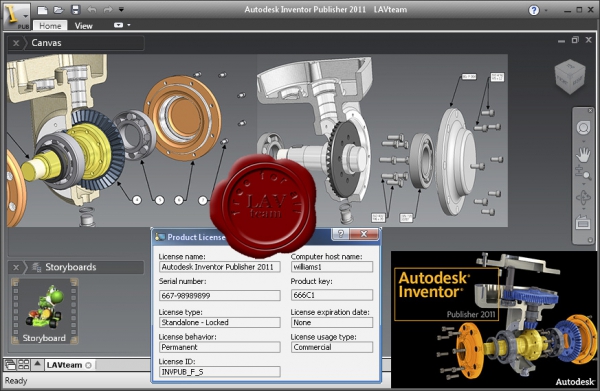
Task: Click the balloon callout numbered 4
Action: coord(137,200)
